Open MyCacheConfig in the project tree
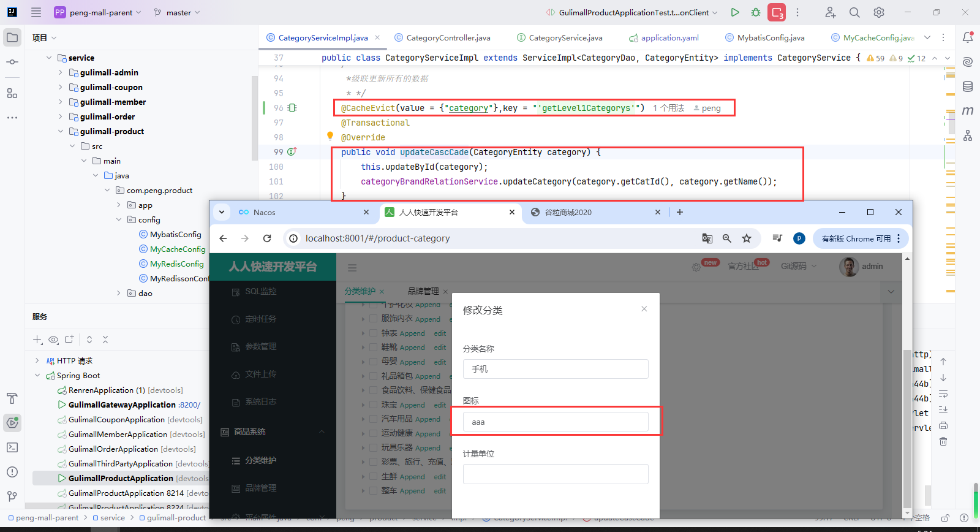 coord(178,249)
